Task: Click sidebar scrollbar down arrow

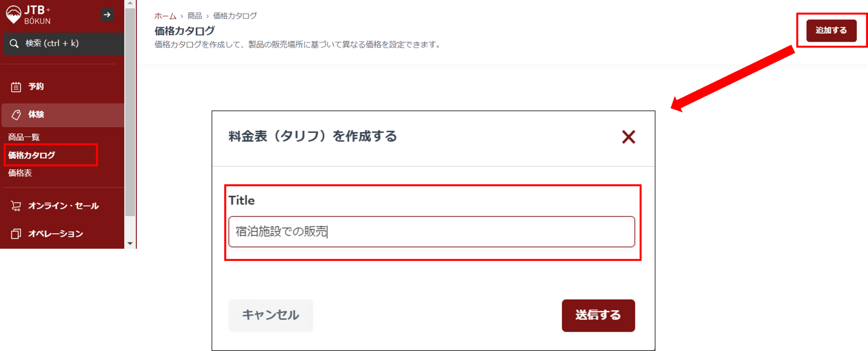Action: [x=130, y=243]
